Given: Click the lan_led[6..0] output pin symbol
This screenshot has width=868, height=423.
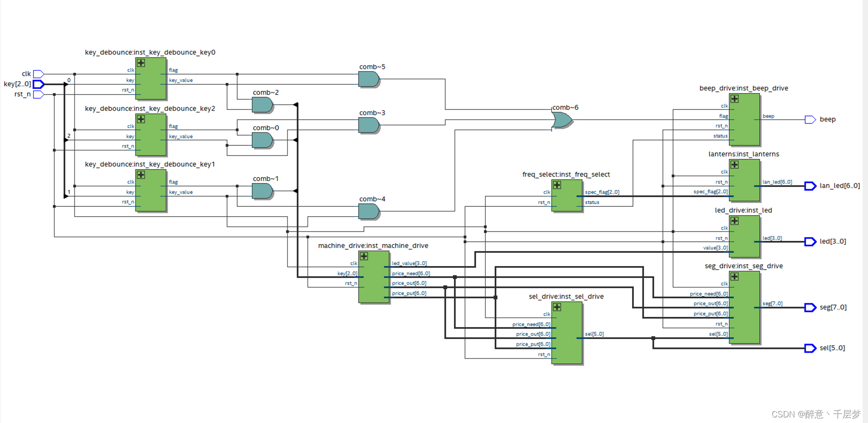Looking at the screenshot, I should 810,186.
